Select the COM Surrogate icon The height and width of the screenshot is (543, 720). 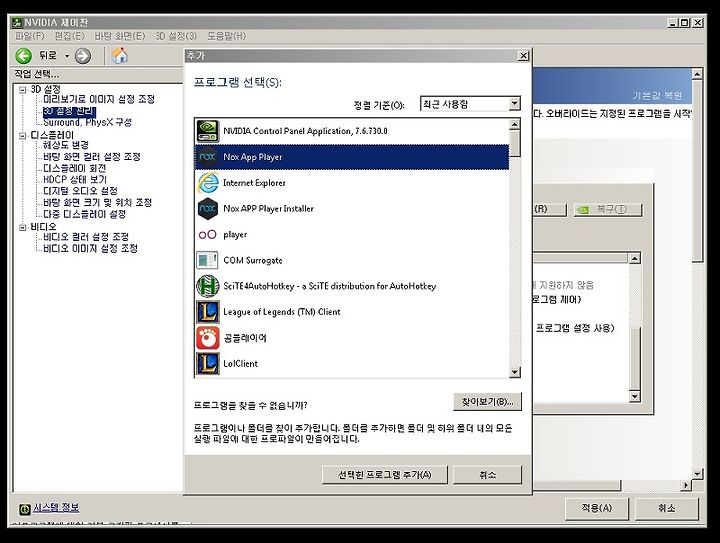(x=208, y=260)
